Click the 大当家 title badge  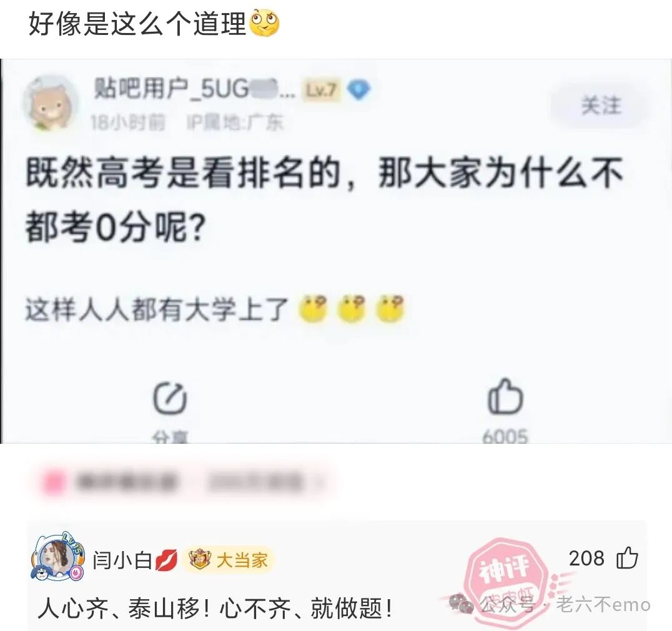(229, 560)
